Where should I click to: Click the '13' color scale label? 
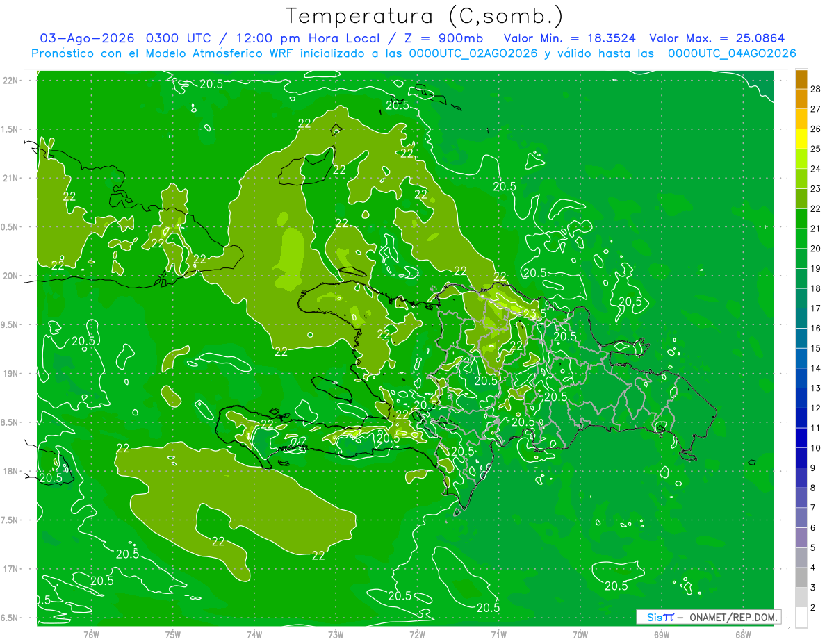pyautogui.click(x=816, y=388)
